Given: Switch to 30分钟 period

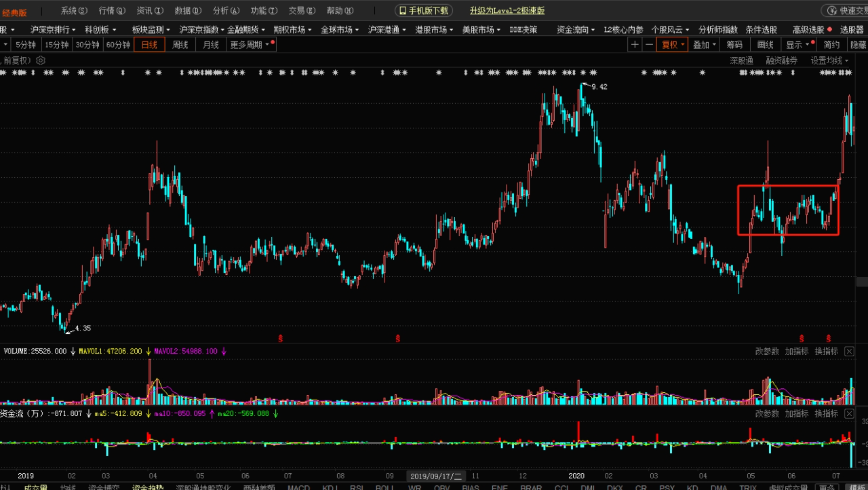Looking at the screenshot, I should 87,45.
